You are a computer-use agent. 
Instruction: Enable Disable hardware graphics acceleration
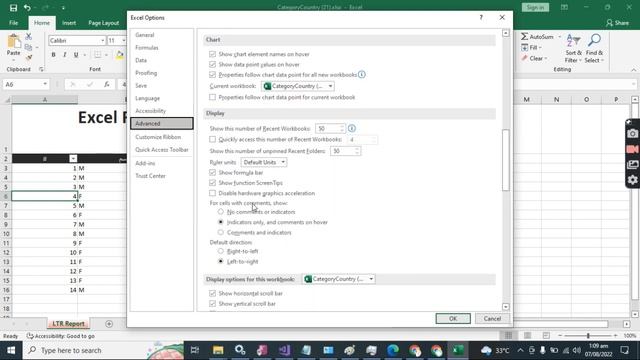212,193
